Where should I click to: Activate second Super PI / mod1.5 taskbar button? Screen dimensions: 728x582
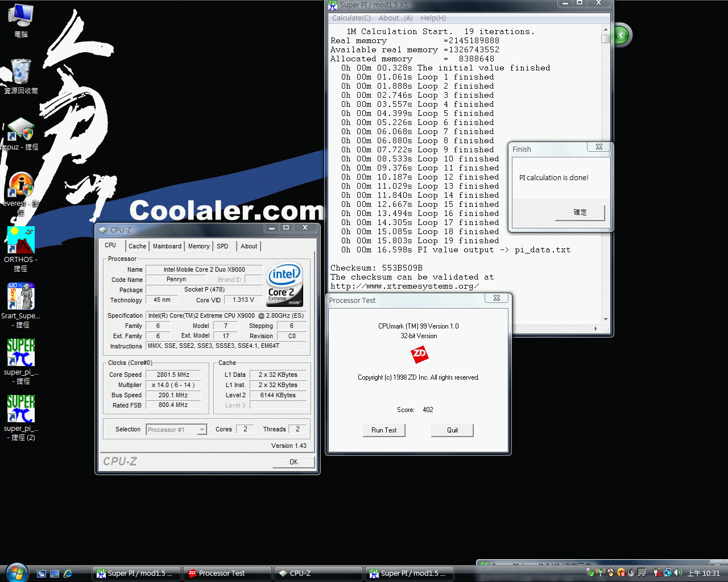point(409,573)
